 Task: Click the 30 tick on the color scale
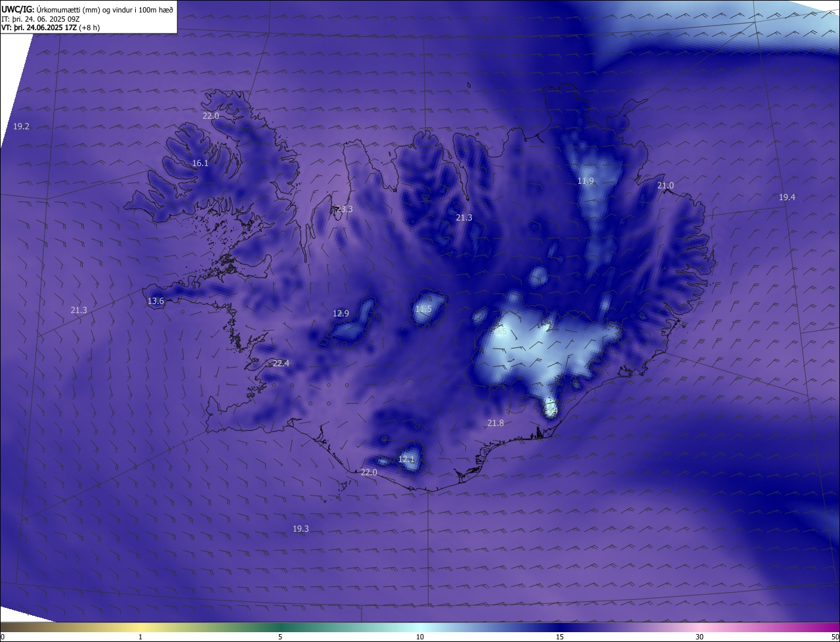click(700, 637)
